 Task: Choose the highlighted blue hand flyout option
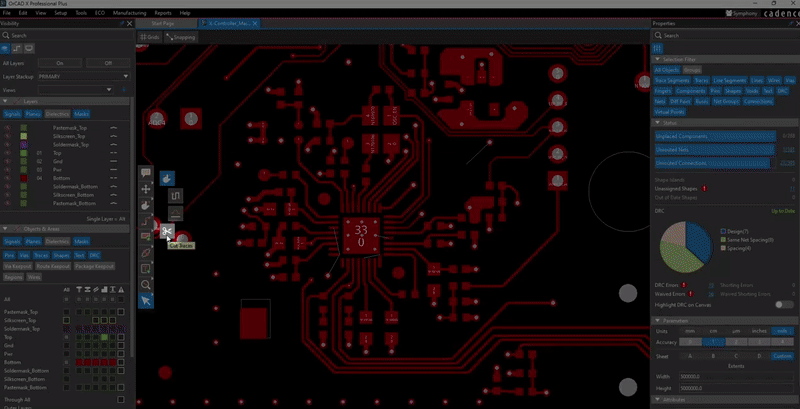(x=167, y=178)
